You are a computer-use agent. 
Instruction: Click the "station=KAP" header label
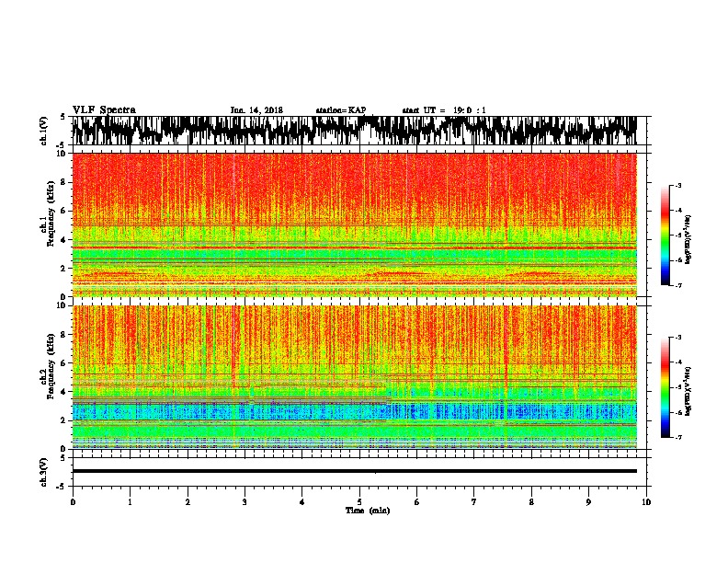341,110
